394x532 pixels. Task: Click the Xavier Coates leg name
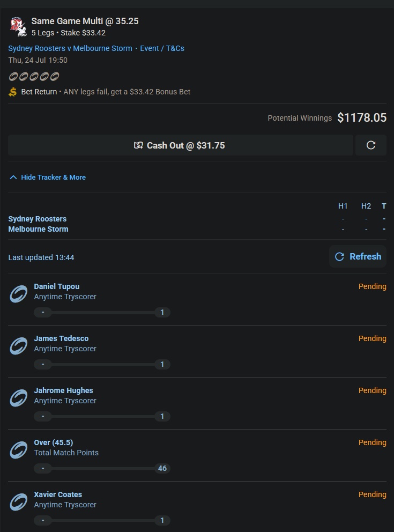(58, 494)
